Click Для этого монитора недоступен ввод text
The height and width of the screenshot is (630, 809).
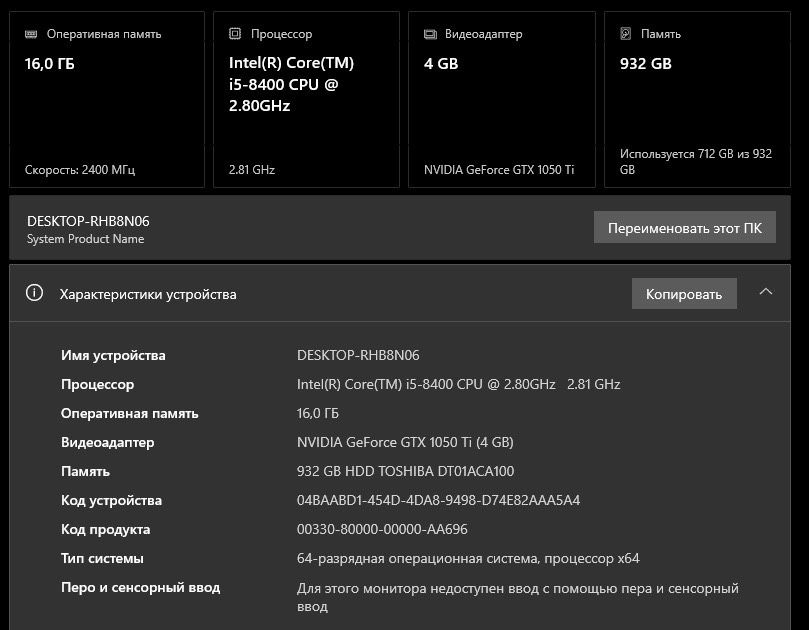click(x=517, y=597)
